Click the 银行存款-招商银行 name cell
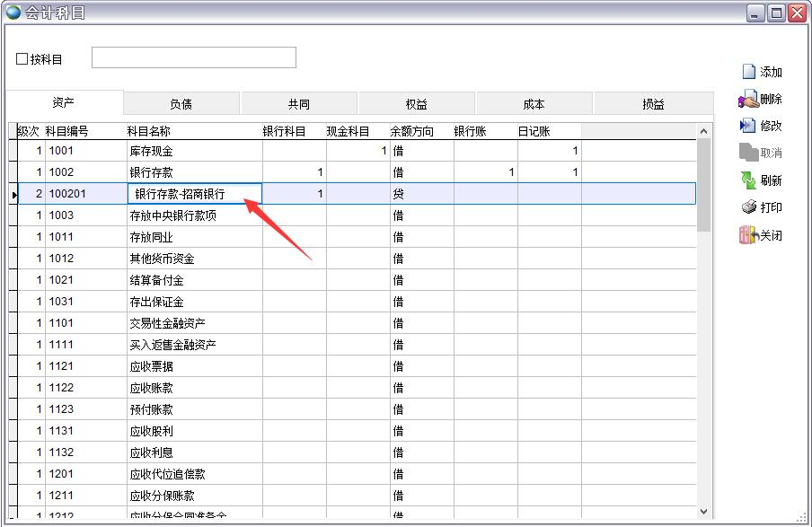812x527 pixels. coord(195,194)
